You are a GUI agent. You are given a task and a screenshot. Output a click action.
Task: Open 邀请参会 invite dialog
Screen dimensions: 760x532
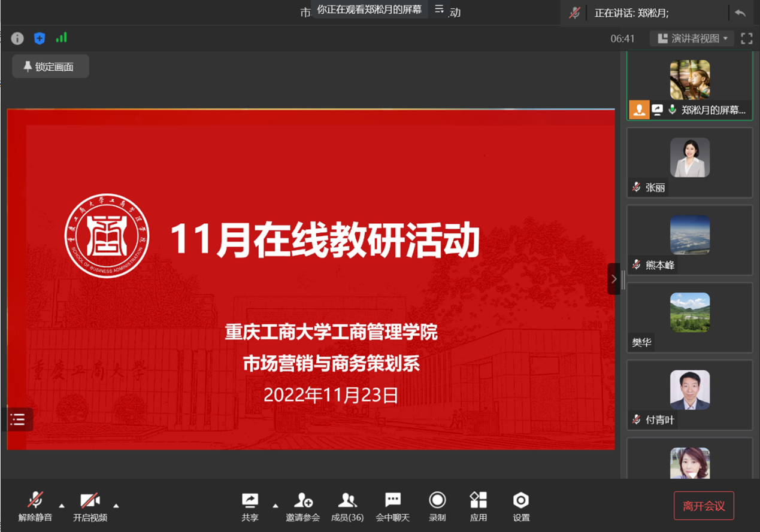(303, 506)
